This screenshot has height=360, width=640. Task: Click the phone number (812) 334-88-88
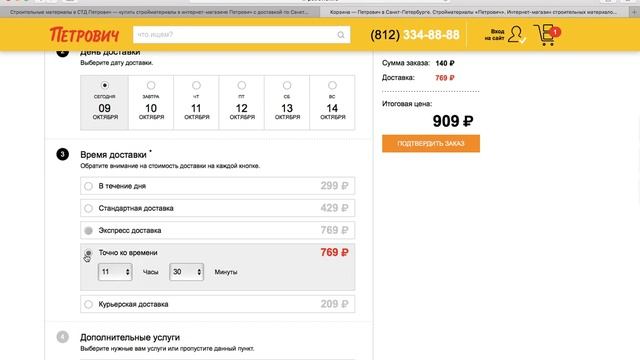tap(415, 35)
